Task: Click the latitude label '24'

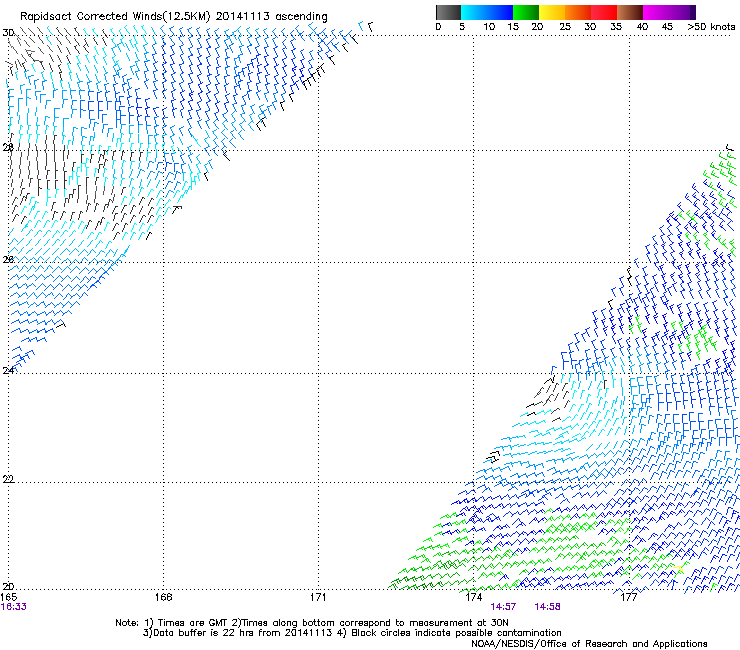Action: (8, 371)
